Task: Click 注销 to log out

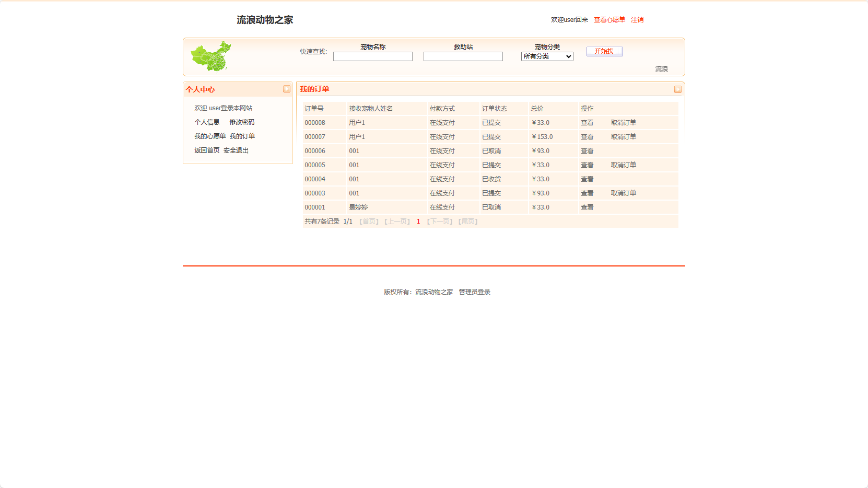Action: click(x=637, y=19)
